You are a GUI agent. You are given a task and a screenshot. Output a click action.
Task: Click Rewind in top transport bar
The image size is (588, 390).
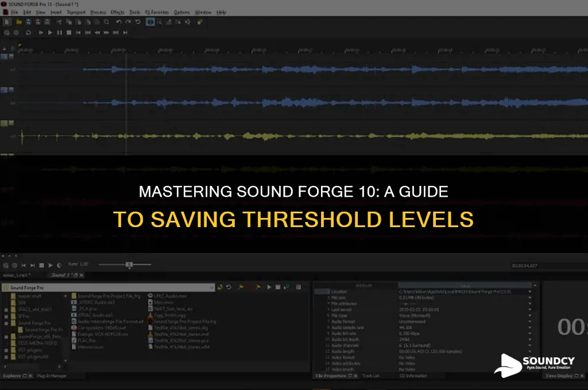[x=97, y=33]
